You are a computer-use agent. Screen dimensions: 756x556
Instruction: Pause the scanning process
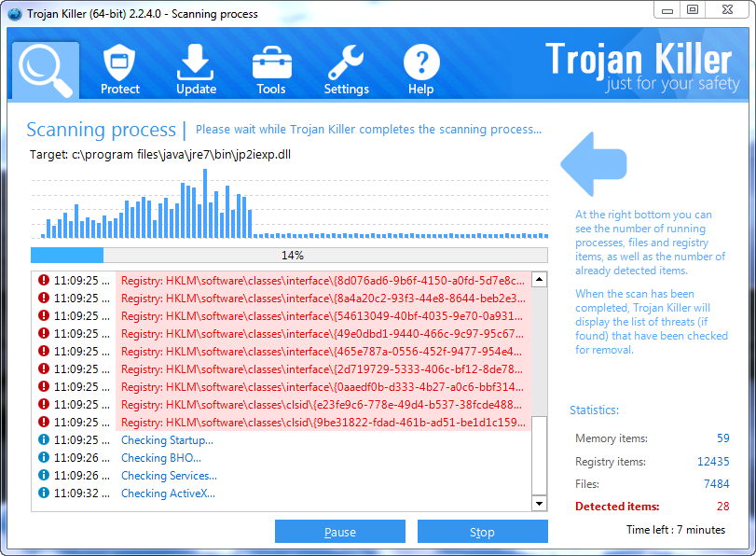(x=339, y=532)
